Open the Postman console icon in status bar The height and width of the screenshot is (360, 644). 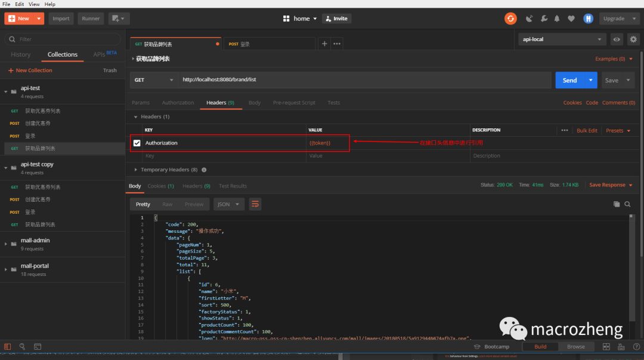click(38, 347)
